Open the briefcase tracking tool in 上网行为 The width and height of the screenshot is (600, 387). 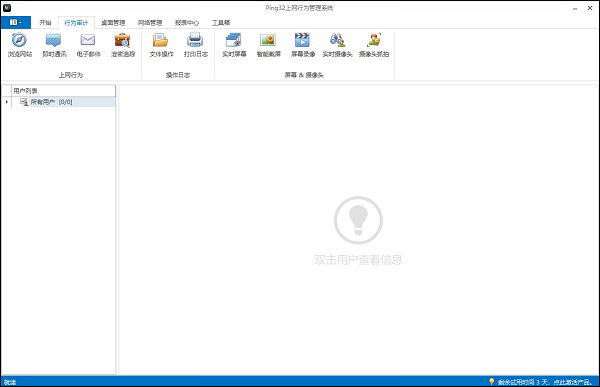[x=123, y=45]
